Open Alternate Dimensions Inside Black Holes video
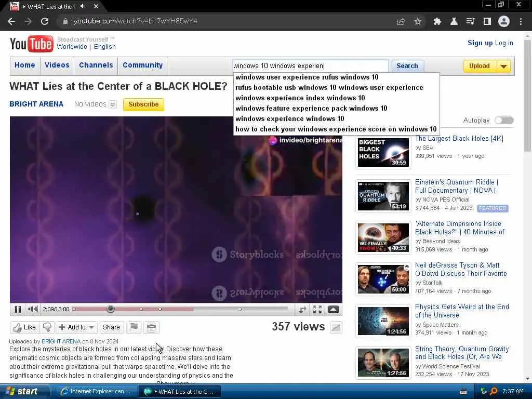Screen dimensions: 532x399 point(460,228)
